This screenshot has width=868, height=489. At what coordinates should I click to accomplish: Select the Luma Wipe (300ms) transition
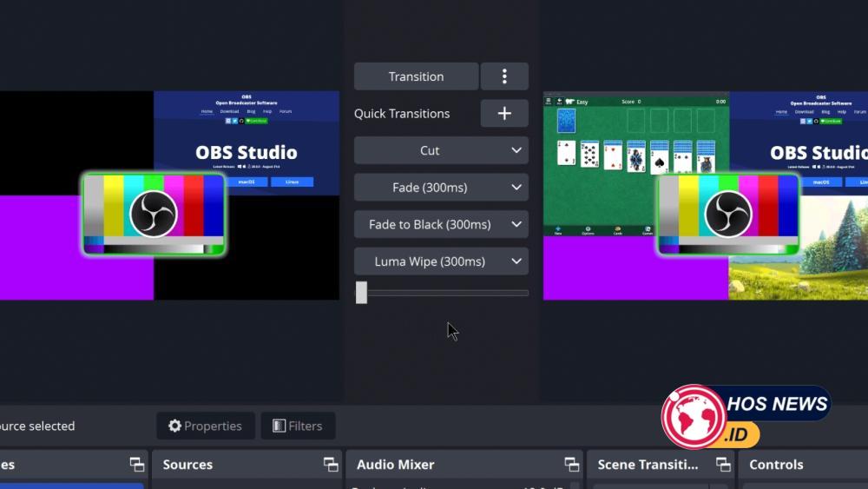tap(430, 261)
